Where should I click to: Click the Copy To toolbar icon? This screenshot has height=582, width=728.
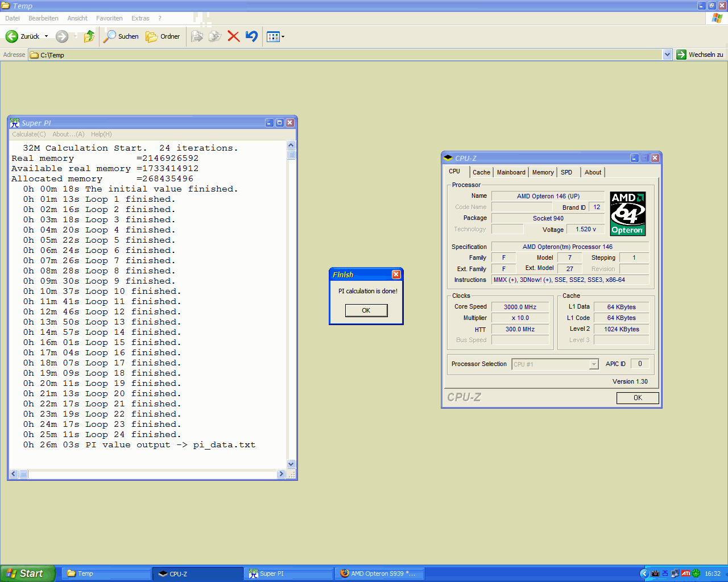pyautogui.click(x=215, y=36)
